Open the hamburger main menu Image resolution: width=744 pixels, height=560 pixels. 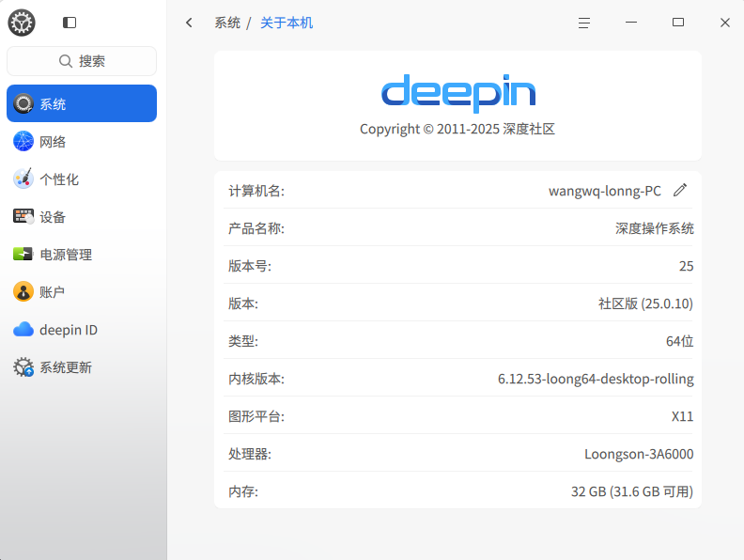click(x=584, y=23)
